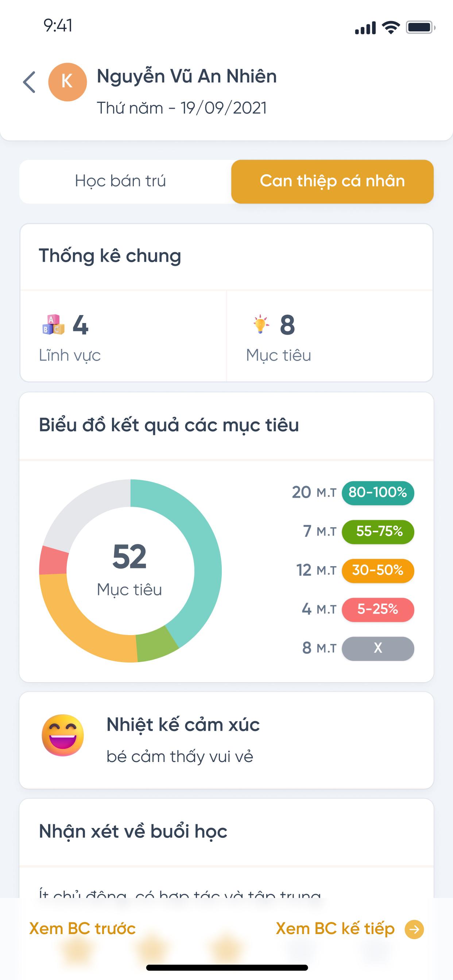453x980 pixels.
Task: Switch to Học bán trú tab
Action: [120, 182]
